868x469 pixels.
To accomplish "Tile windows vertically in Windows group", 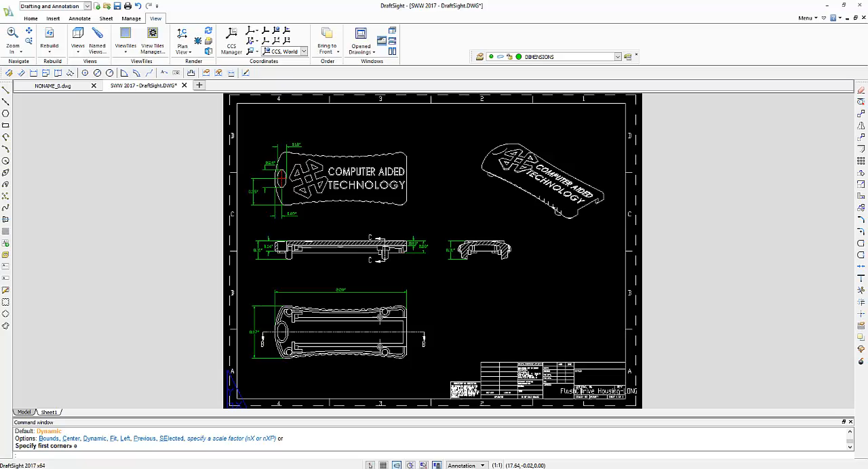I will 392,51.
